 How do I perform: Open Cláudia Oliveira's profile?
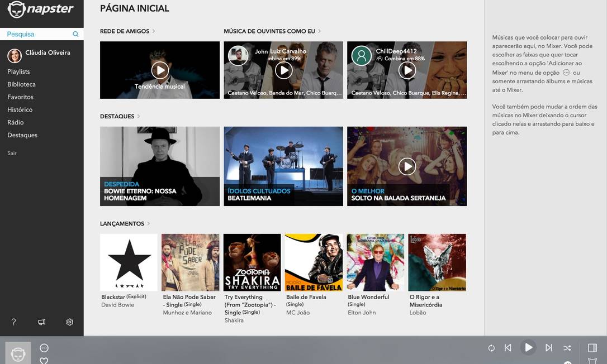[x=48, y=53]
